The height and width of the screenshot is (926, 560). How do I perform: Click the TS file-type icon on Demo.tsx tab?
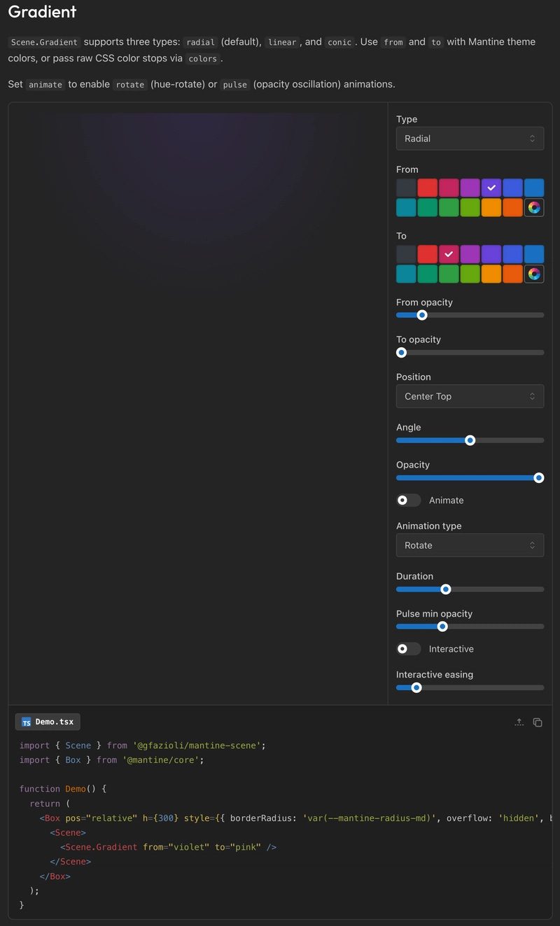pos(27,721)
